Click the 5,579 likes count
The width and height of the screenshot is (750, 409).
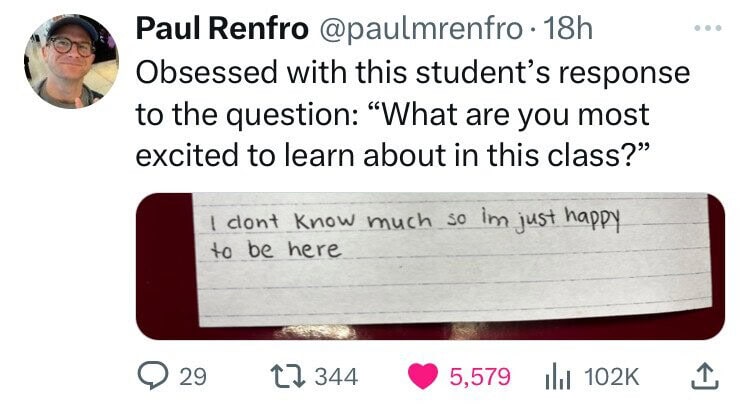tap(480, 376)
